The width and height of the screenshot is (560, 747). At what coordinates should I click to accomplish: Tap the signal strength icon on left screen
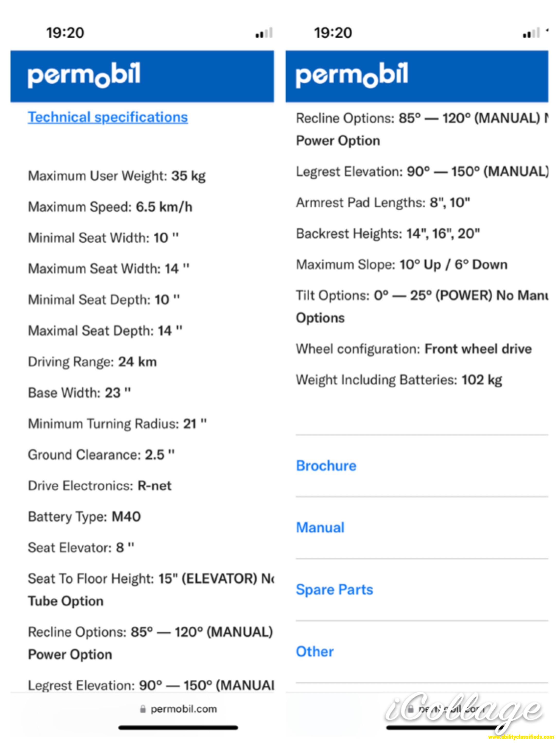[x=264, y=33]
